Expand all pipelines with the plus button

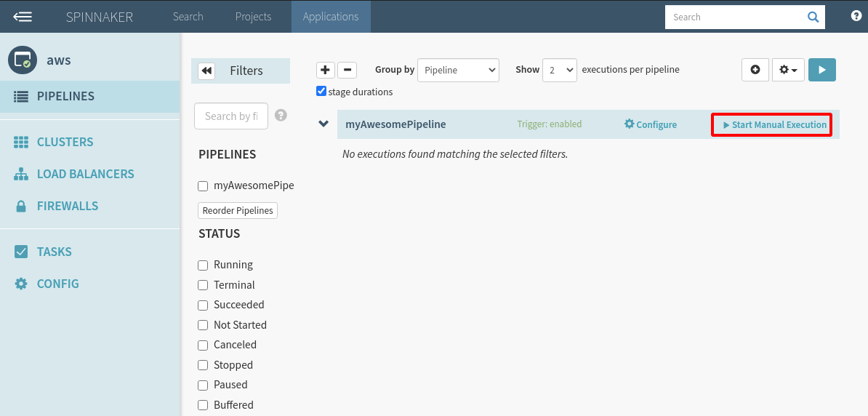coord(326,70)
